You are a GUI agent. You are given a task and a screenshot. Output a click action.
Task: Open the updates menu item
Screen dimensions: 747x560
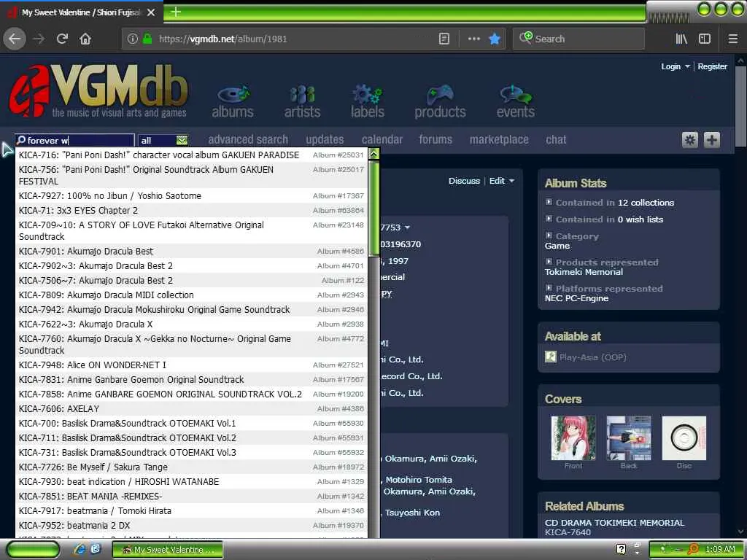point(325,139)
